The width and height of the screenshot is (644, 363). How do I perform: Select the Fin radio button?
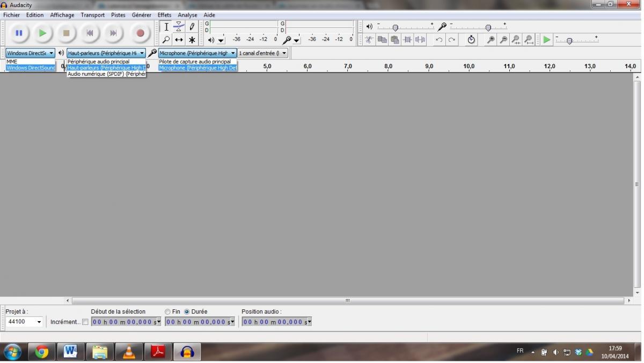click(168, 312)
